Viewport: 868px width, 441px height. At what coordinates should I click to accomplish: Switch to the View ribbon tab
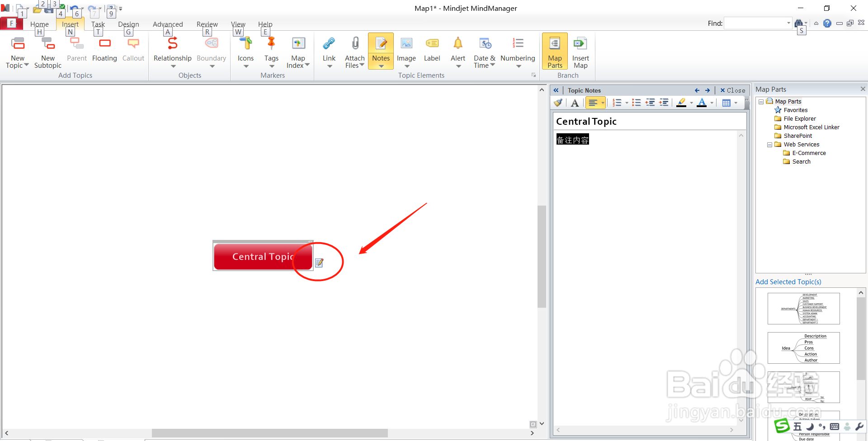pos(238,24)
